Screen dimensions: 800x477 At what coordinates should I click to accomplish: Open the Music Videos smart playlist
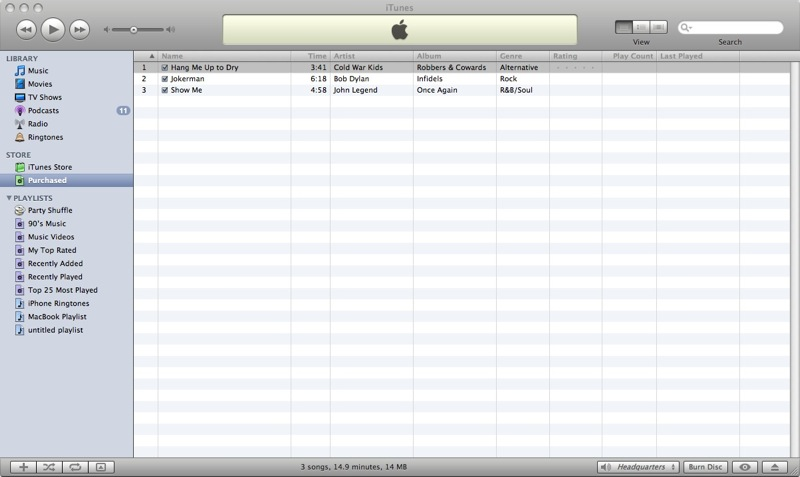[51, 237]
